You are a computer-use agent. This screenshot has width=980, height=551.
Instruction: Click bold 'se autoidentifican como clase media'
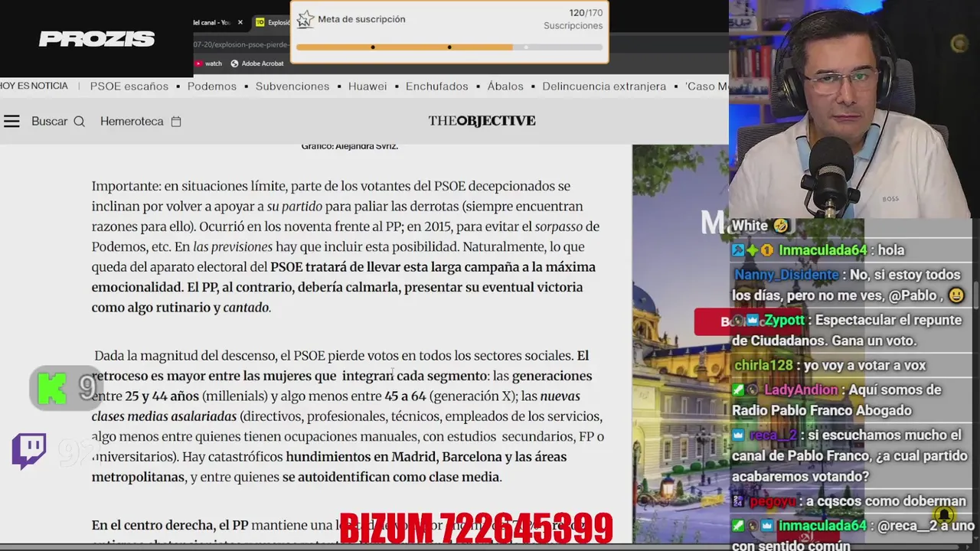click(x=391, y=477)
